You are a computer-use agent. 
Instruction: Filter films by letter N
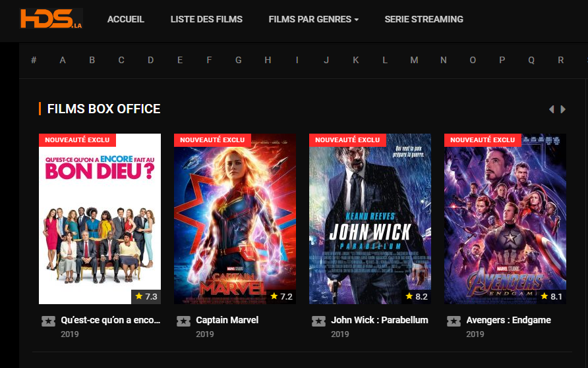click(x=444, y=60)
